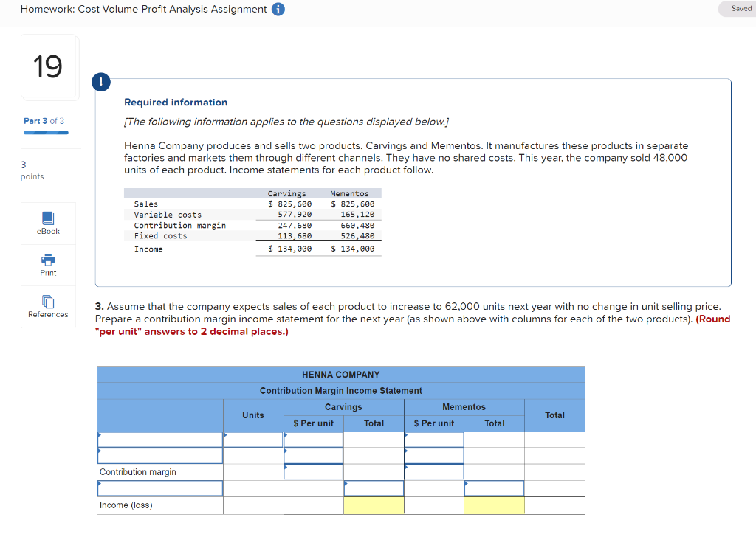Click the Contribution margin row label

tap(138, 472)
